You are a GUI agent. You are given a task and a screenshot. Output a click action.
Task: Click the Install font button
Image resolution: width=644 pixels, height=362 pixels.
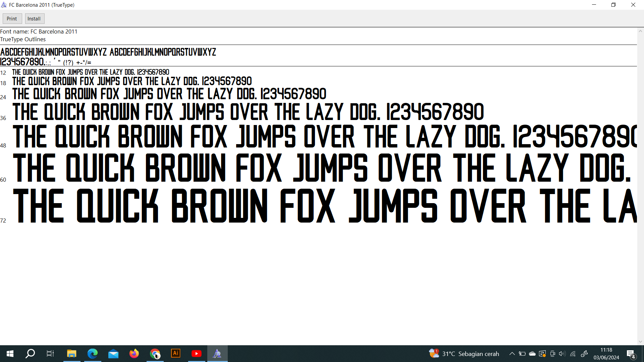tap(34, 19)
